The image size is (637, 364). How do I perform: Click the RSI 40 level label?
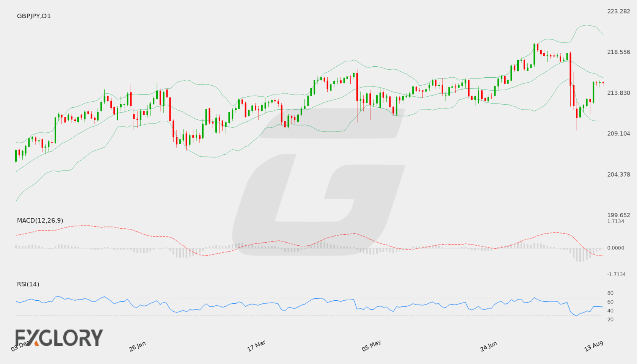610,311
